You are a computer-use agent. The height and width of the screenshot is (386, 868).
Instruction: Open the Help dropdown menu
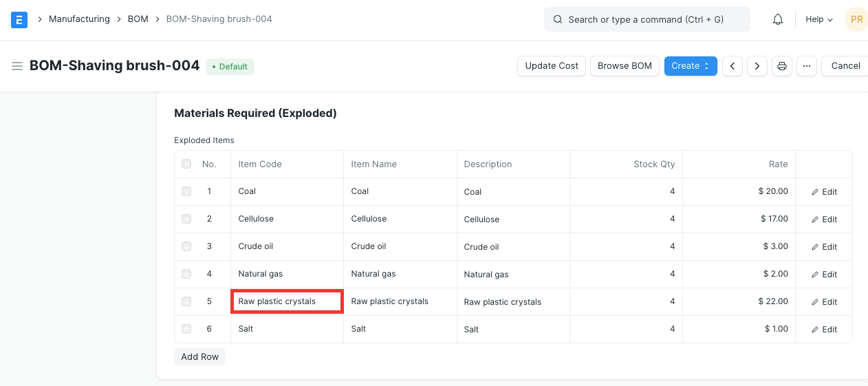(819, 19)
